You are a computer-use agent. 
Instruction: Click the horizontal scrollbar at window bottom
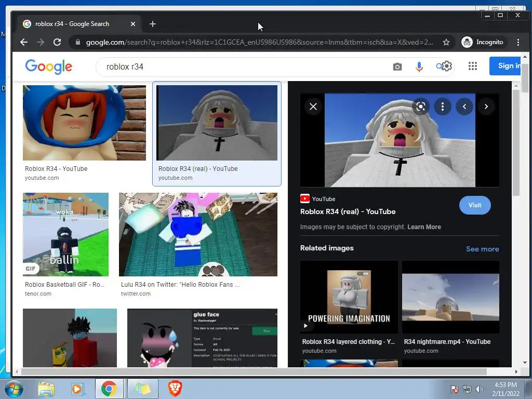coord(254,371)
